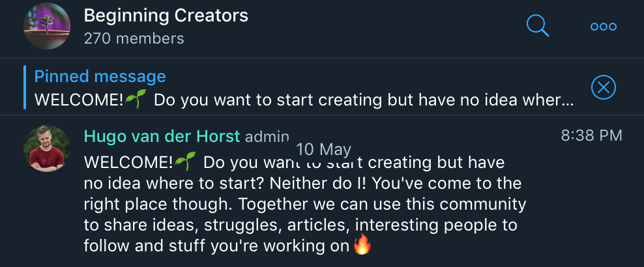Viewport: 644px width, 267px height.
Task: Open Hugo van der Horst's profile name
Action: click(162, 136)
